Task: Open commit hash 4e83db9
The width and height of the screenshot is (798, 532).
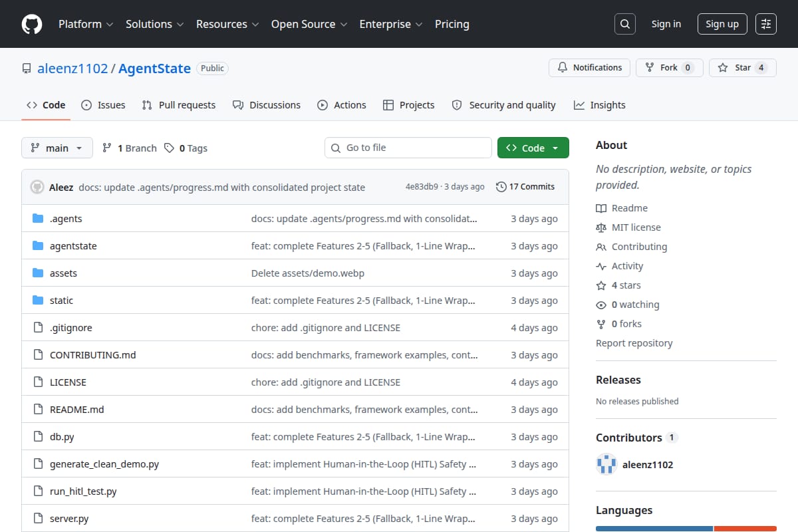Action: click(422, 187)
